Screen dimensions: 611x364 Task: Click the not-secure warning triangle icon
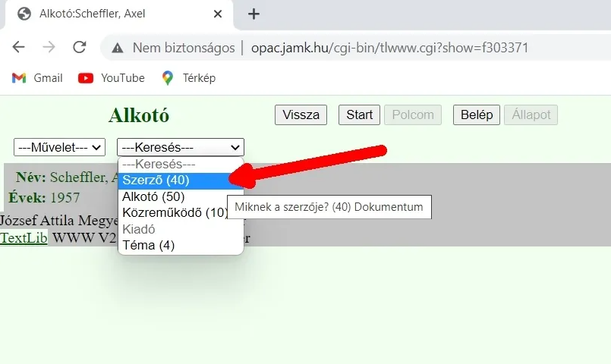click(x=118, y=48)
